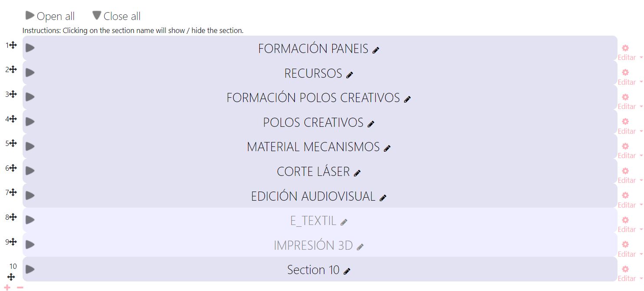Screen dimensions: 644x291
Task: Click the move handle for section 6
Action: [13, 168]
